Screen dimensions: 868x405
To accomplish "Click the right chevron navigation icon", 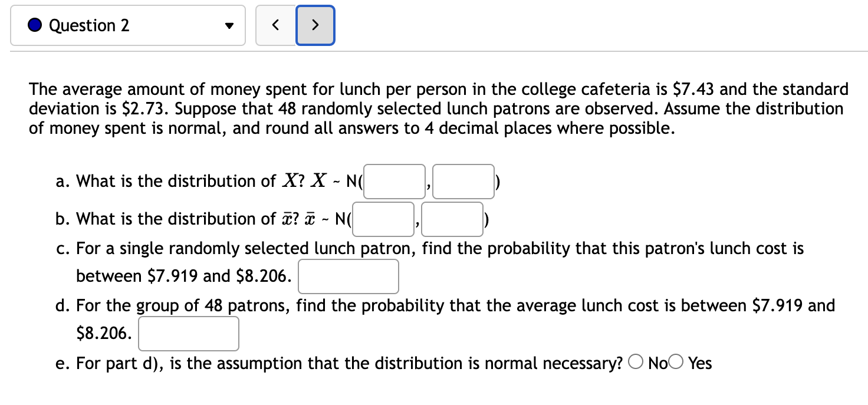I will (x=315, y=25).
